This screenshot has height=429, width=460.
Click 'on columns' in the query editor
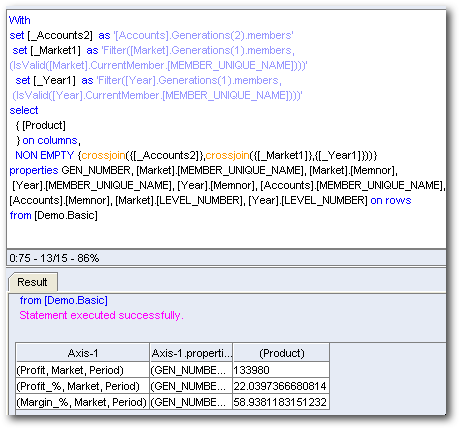(x=50, y=140)
